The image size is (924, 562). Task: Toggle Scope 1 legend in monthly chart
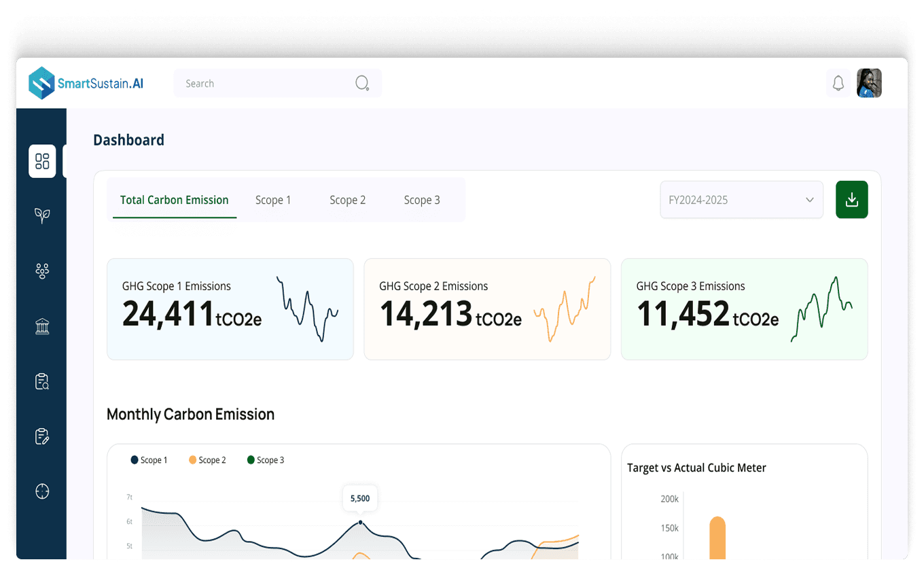click(149, 460)
